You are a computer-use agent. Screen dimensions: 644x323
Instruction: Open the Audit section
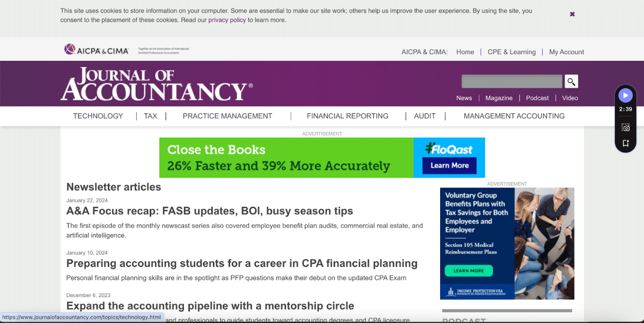(x=424, y=116)
